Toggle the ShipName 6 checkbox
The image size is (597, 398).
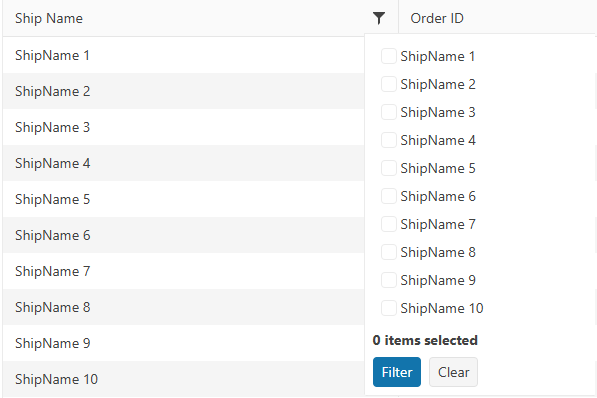coord(389,196)
